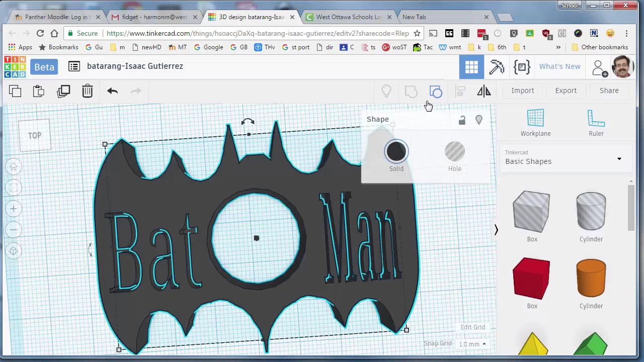Click the browser address bar URL

pyautogui.click(x=258, y=33)
